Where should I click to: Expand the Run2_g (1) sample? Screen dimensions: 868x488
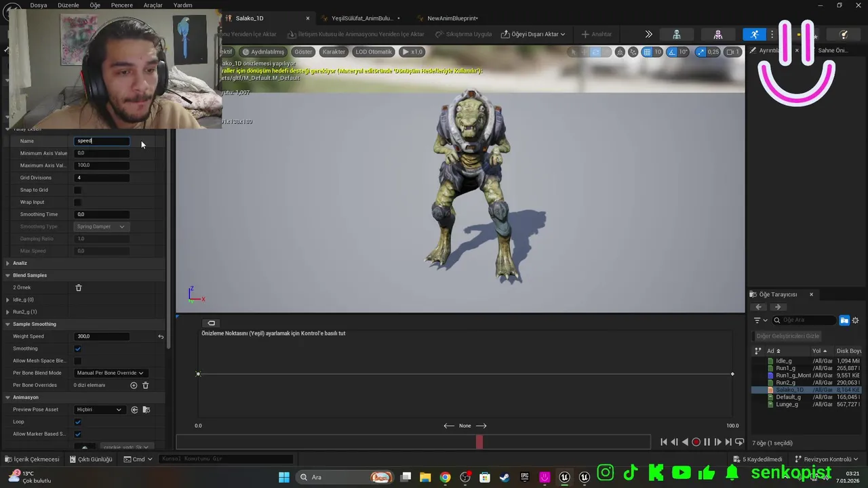click(x=7, y=312)
